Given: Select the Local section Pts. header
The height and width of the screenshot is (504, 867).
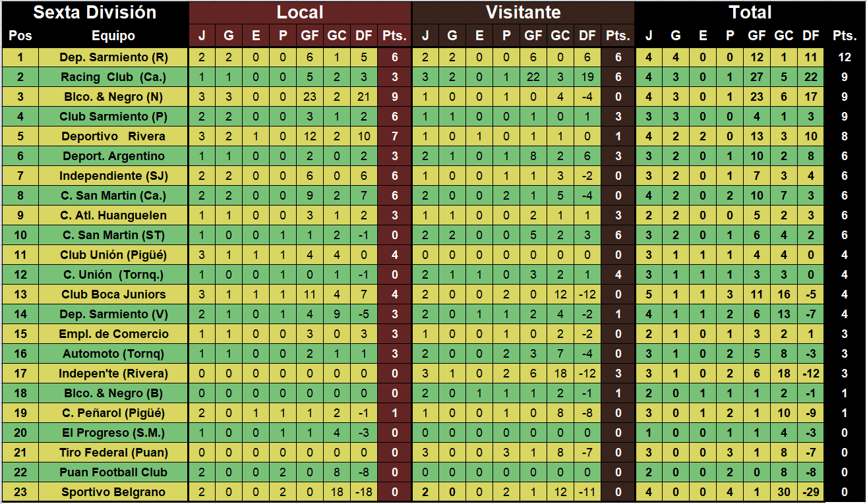Looking at the screenshot, I should [x=395, y=36].
